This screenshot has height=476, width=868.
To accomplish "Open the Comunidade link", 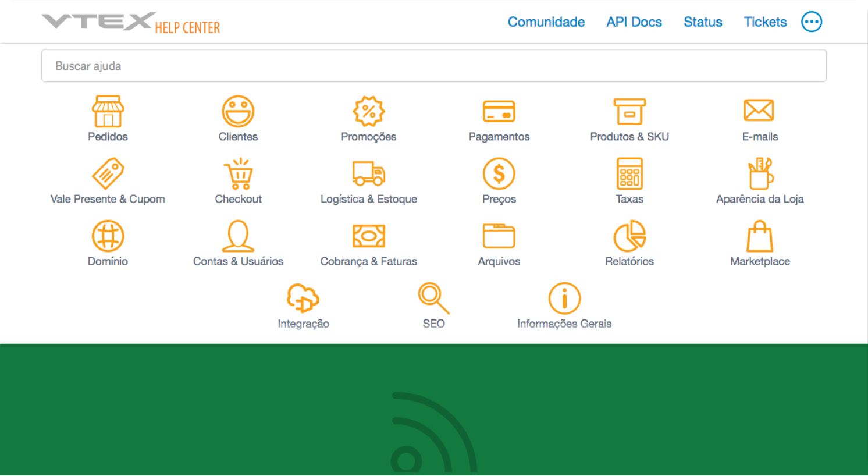I will (x=546, y=22).
